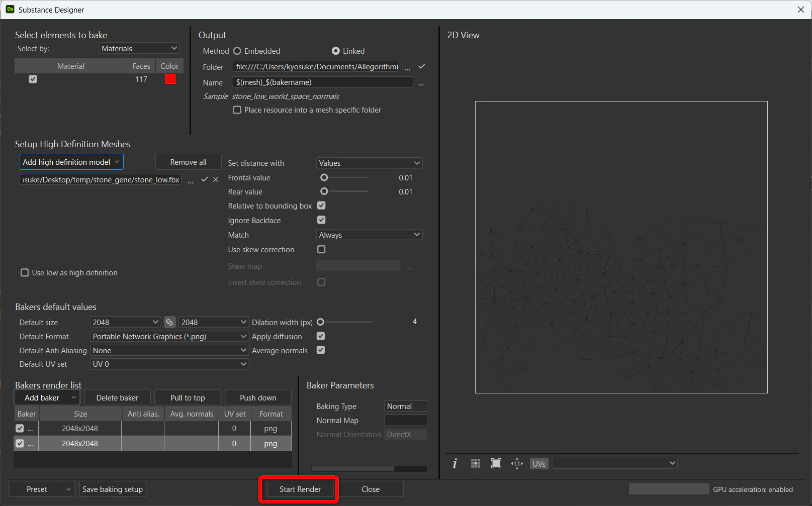Click the Name pattern input field
Image resolution: width=812 pixels, height=506 pixels.
pos(323,82)
